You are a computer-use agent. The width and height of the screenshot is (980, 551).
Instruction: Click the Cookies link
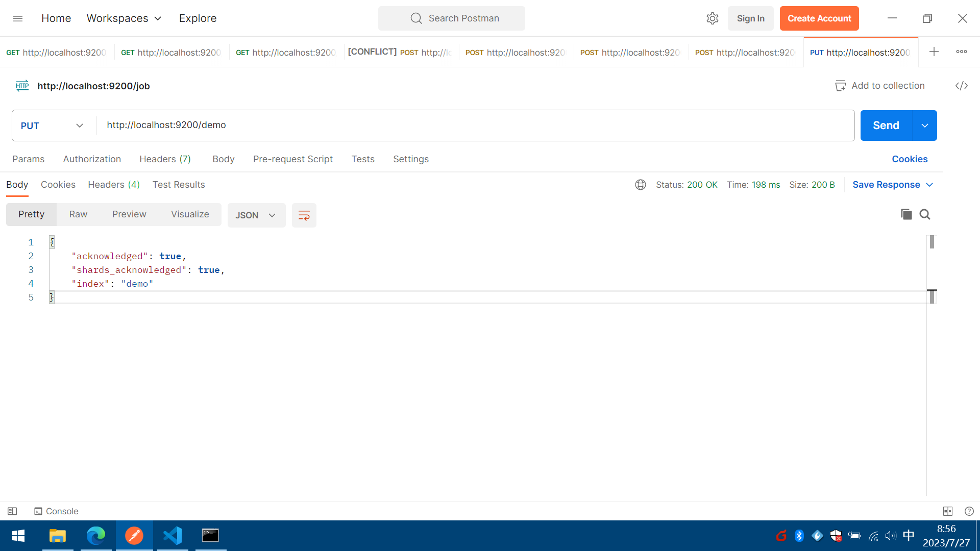click(x=910, y=159)
